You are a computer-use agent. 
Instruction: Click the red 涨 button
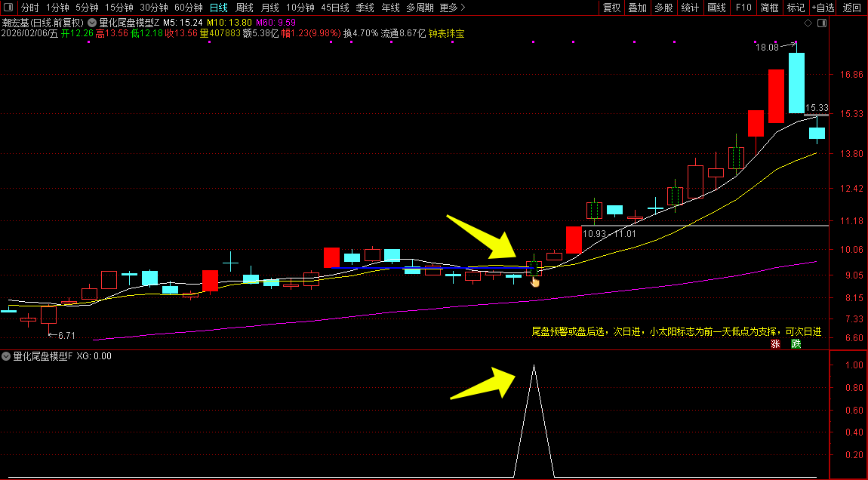(776, 344)
